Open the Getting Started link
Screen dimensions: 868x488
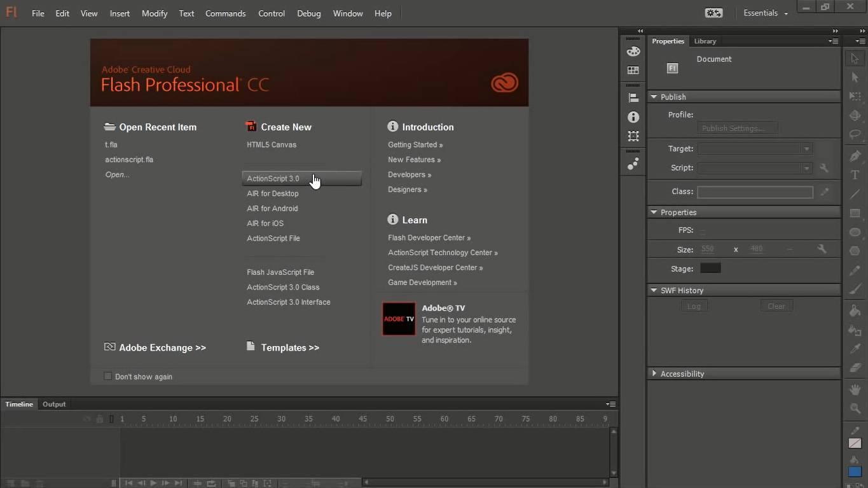pyautogui.click(x=415, y=144)
